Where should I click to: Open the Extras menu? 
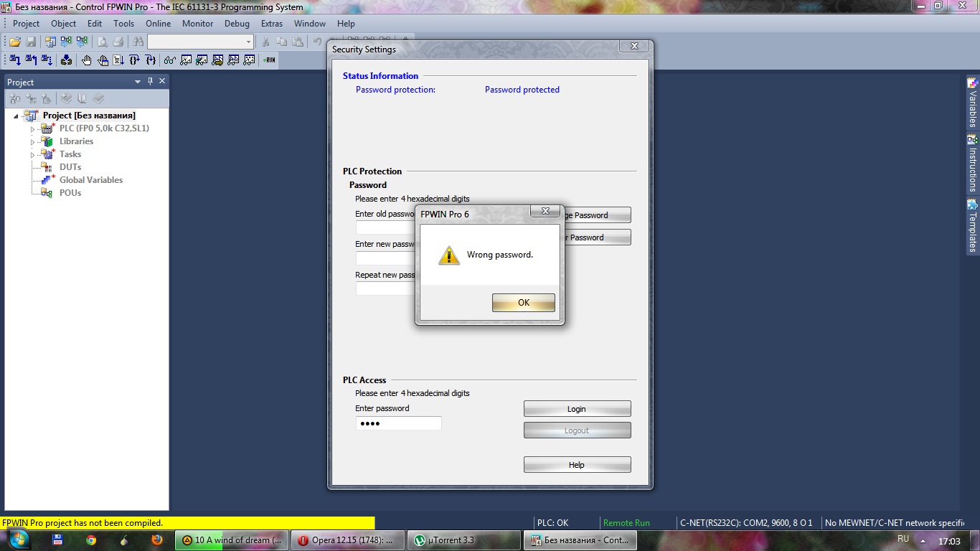[273, 24]
